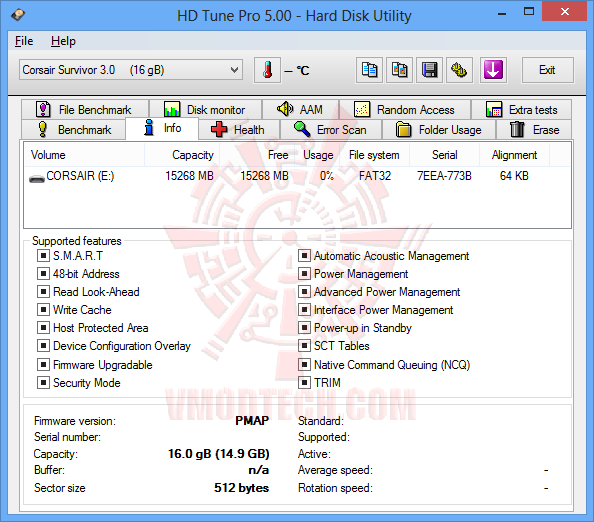Image resolution: width=594 pixels, height=522 pixels.
Task: Switch to the Disk monitor tab
Action: click(205, 110)
